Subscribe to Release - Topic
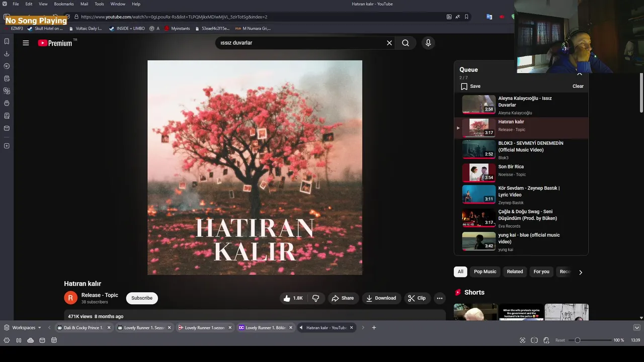 (x=142, y=298)
